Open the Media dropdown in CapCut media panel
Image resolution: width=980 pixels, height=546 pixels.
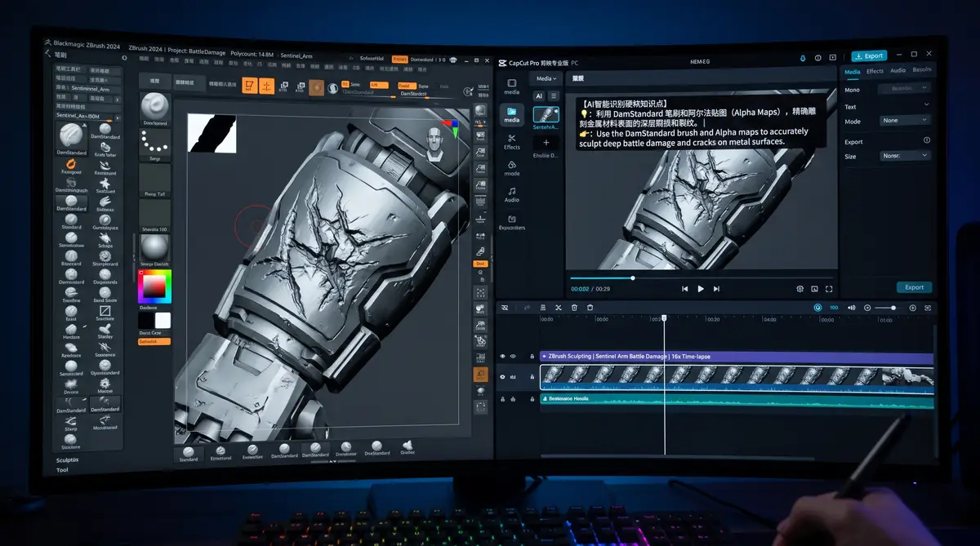[546, 78]
